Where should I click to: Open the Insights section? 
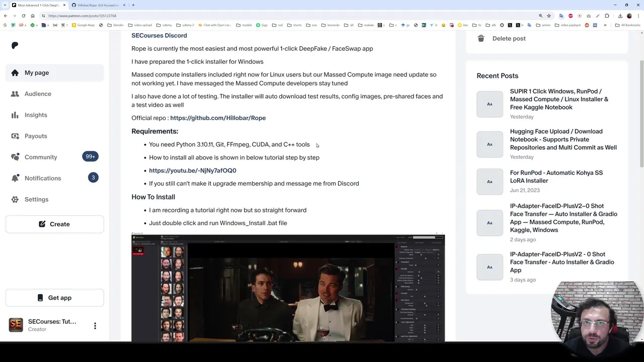(54, 115)
